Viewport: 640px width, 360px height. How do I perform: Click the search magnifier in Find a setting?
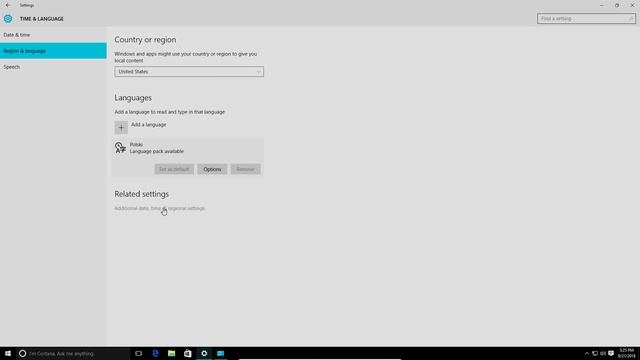coord(630,19)
